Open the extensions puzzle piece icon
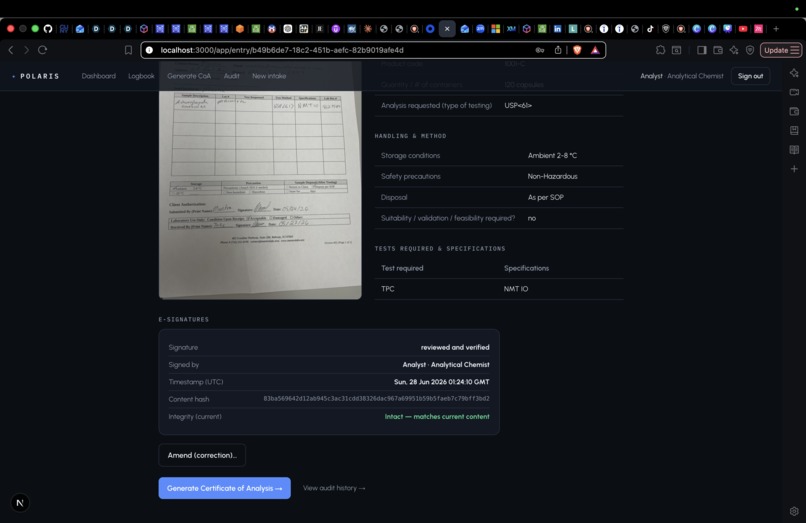Image resolution: width=806 pixels, height=523 pixels. click(x=660, y=50)
